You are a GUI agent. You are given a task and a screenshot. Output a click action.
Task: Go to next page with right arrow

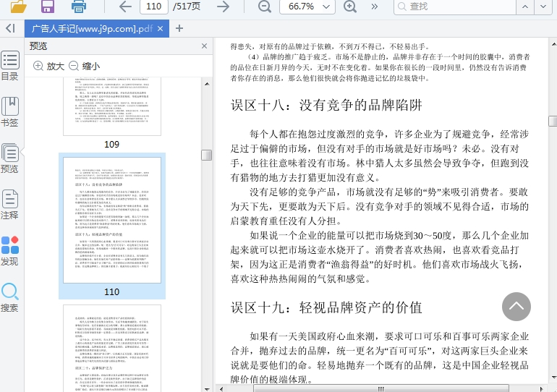223,7
